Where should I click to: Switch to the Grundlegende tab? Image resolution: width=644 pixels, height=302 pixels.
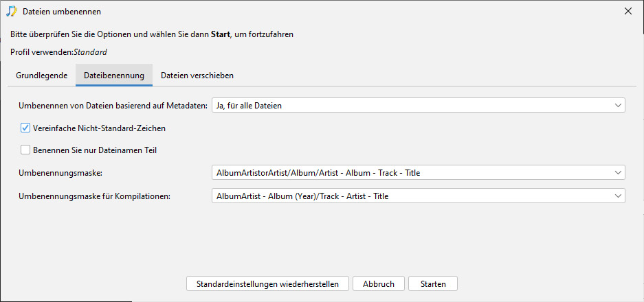click(42, 75)
